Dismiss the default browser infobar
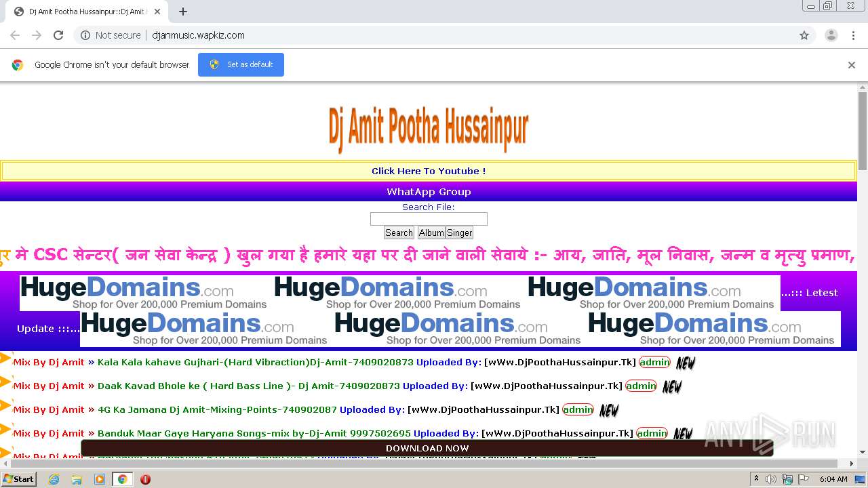Image resolution: width=868 pixels, height=488 pixels. [852, 65]
